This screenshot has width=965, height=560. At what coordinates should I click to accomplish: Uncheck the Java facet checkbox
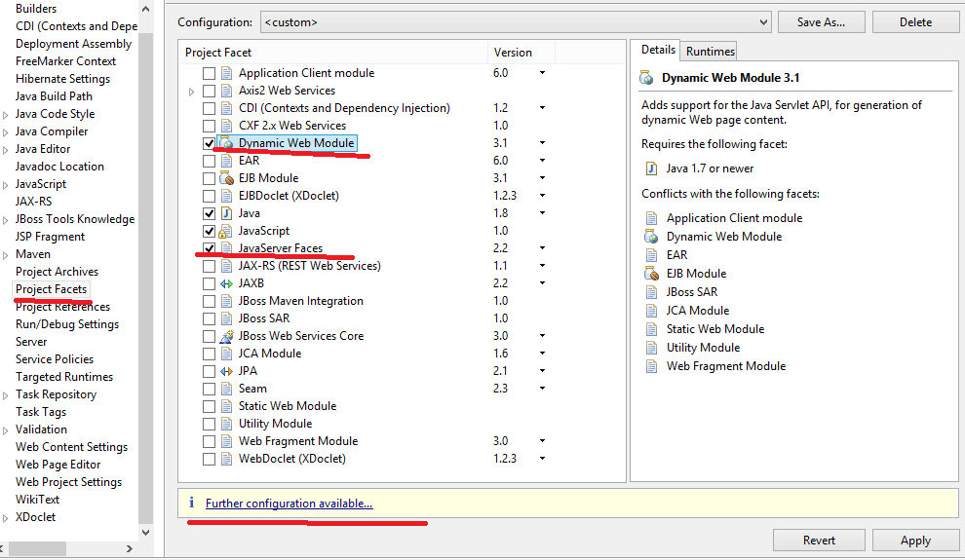point(210,213)
